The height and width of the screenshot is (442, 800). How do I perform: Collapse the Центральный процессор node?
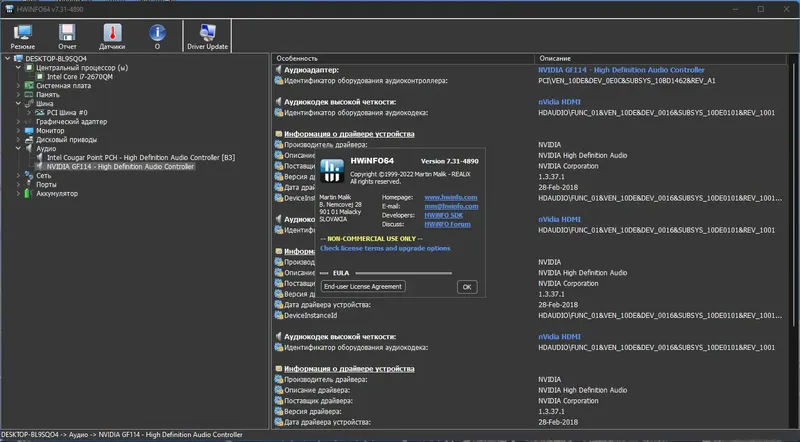coord(18,67)
